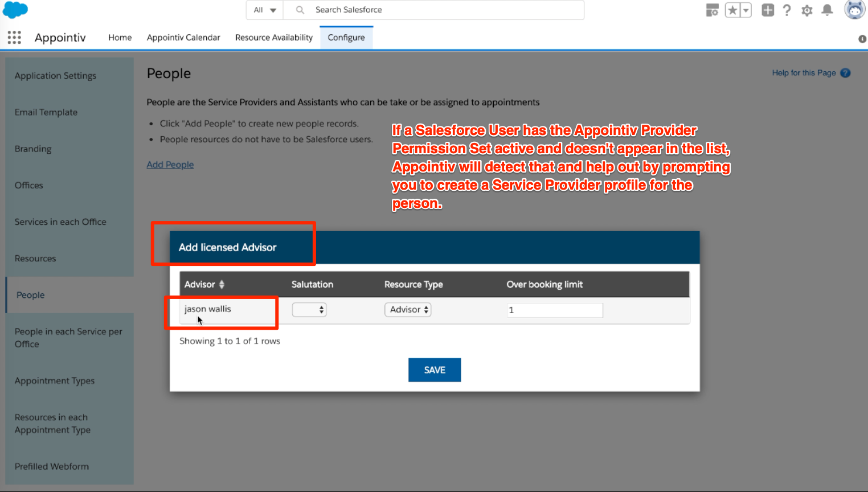Open the global actions plus icon
Viewport: 868px width, 492px height.
click(x=768, y=10)
